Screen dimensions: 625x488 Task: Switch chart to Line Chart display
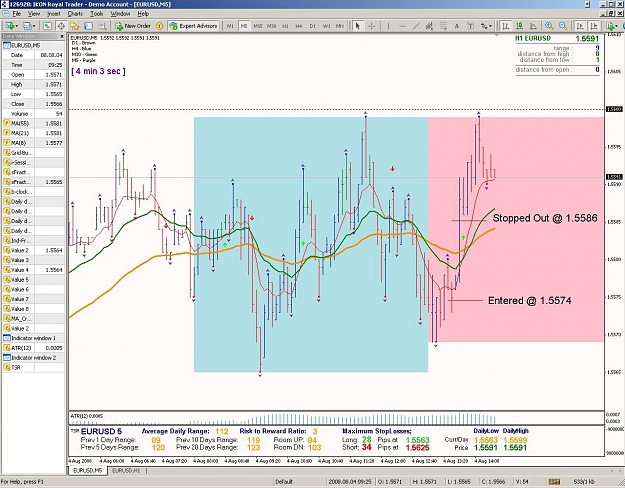click(x=533, y=26)
